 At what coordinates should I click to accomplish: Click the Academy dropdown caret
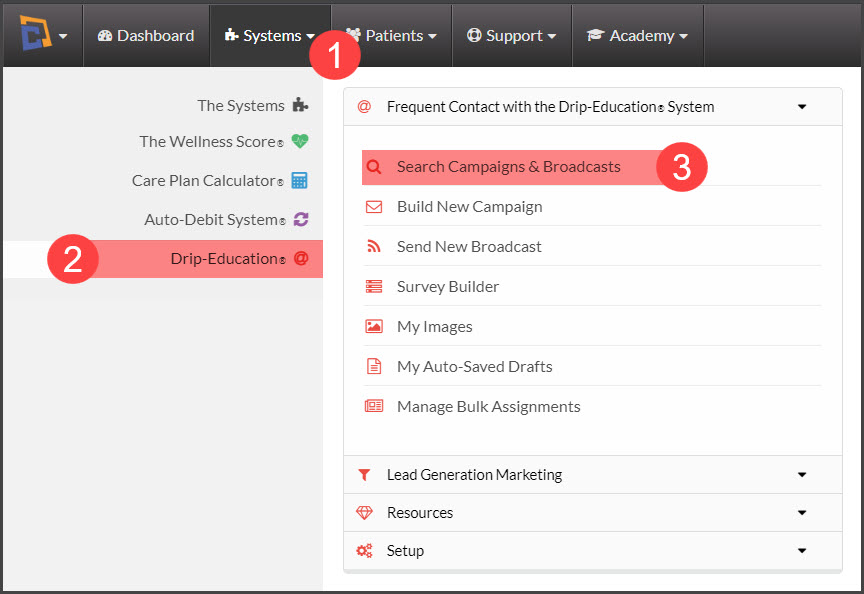683,36
